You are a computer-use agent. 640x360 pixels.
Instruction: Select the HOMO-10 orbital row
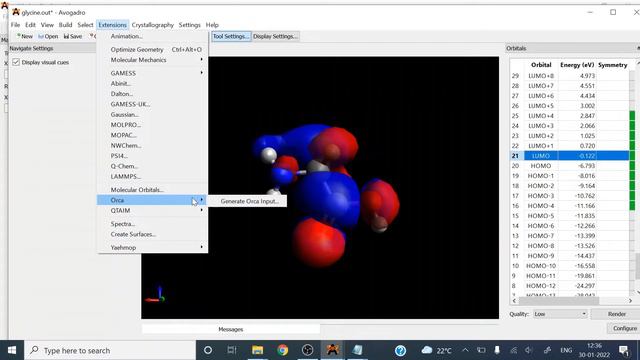[570, 266]
